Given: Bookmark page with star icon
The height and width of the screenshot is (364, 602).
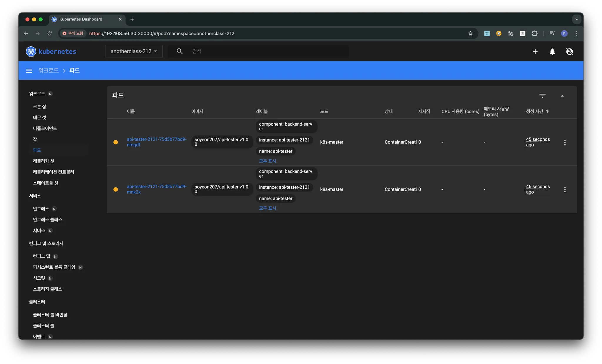Looking at the screenshot, I should [470, 34].
